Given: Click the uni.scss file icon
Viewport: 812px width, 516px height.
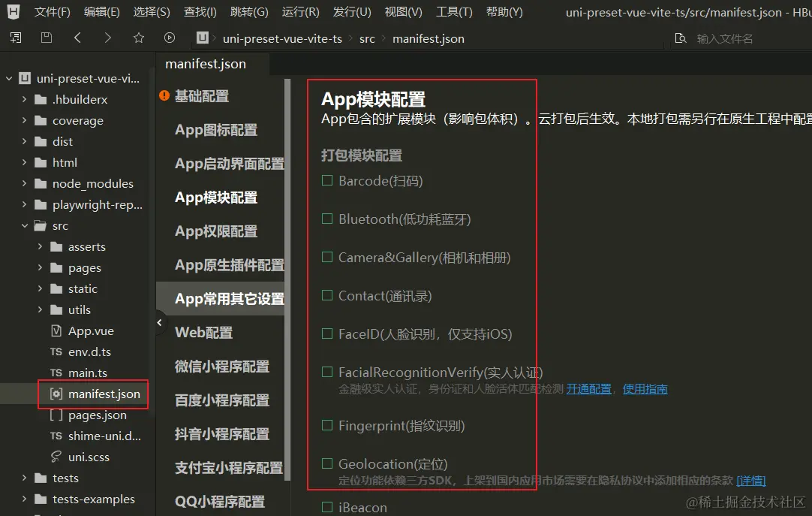Looking at the screenshot, I should pos(56,457).
